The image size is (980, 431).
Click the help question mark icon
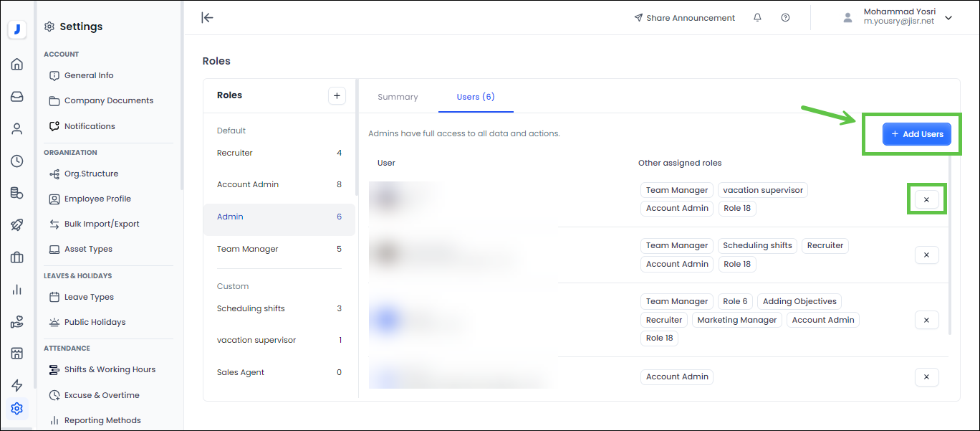pyautogui.click(x=785, y=18)
